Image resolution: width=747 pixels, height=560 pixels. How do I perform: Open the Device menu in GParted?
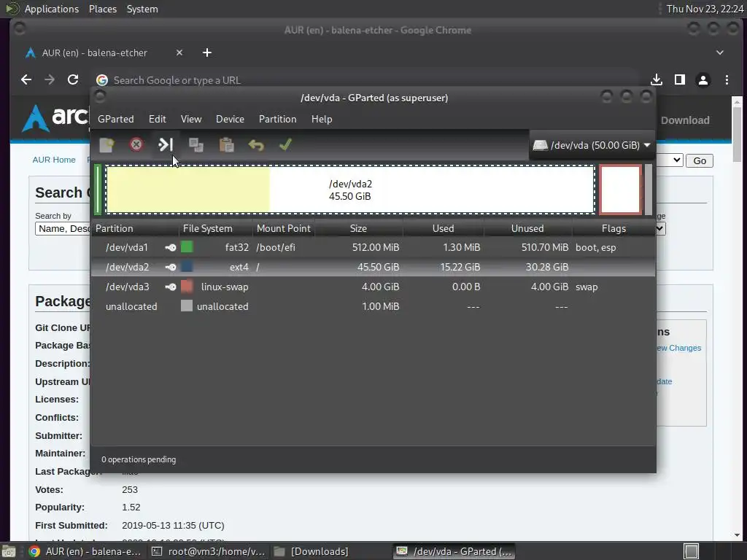[x=230, y=119]
